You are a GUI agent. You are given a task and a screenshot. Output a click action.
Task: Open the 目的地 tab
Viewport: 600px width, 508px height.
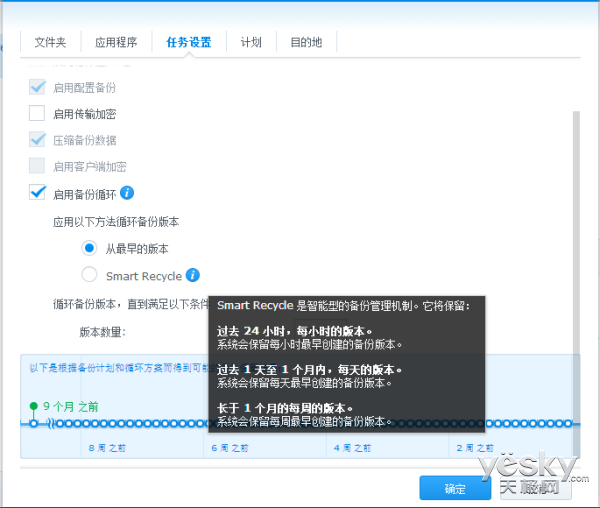point(306,43)
